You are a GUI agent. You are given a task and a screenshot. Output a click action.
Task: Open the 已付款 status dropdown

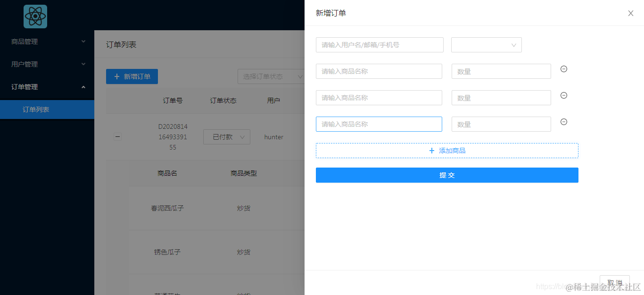point(227,137)
